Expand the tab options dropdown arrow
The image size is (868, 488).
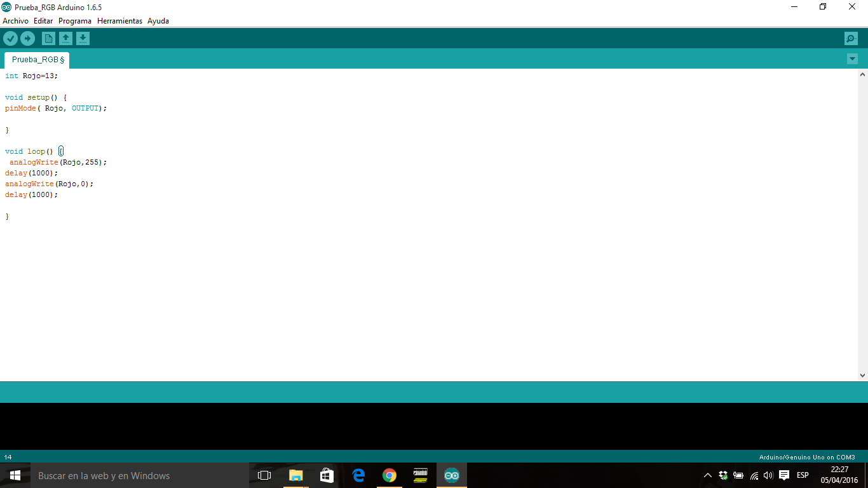coord(852,59)
